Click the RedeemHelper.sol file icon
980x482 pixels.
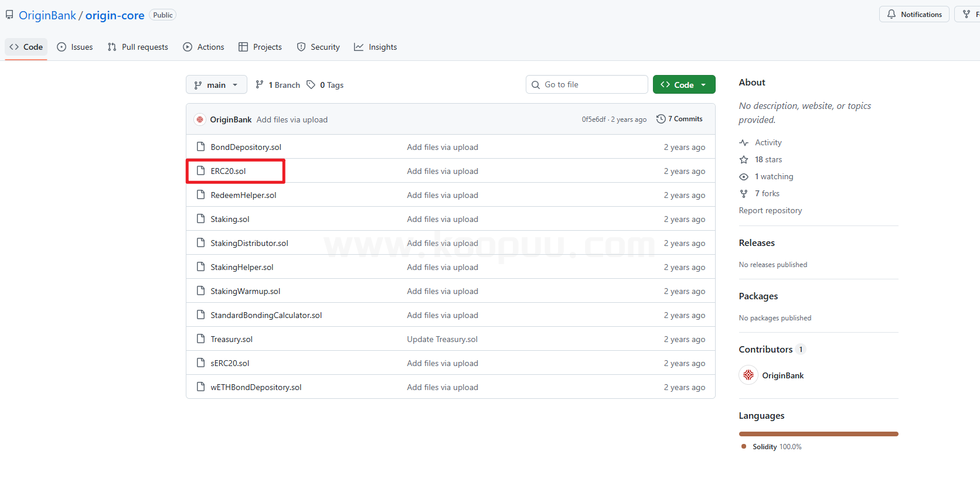[x=200, y=195]
